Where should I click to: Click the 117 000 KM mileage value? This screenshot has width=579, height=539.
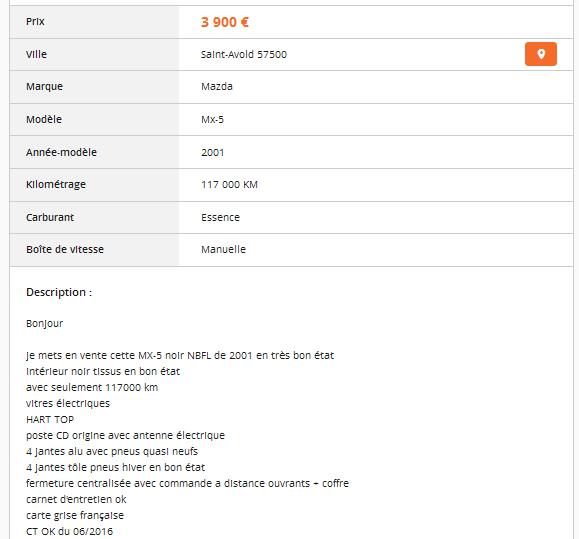(x=229, y=184)
